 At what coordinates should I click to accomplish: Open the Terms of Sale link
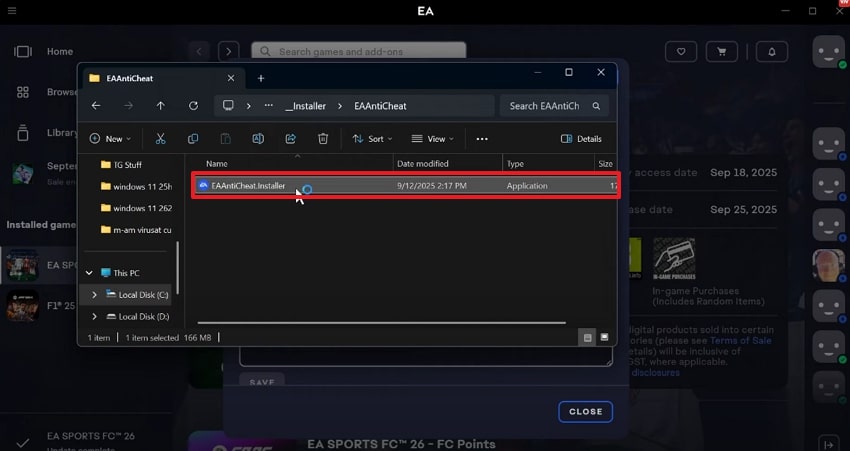pos(740,340)
